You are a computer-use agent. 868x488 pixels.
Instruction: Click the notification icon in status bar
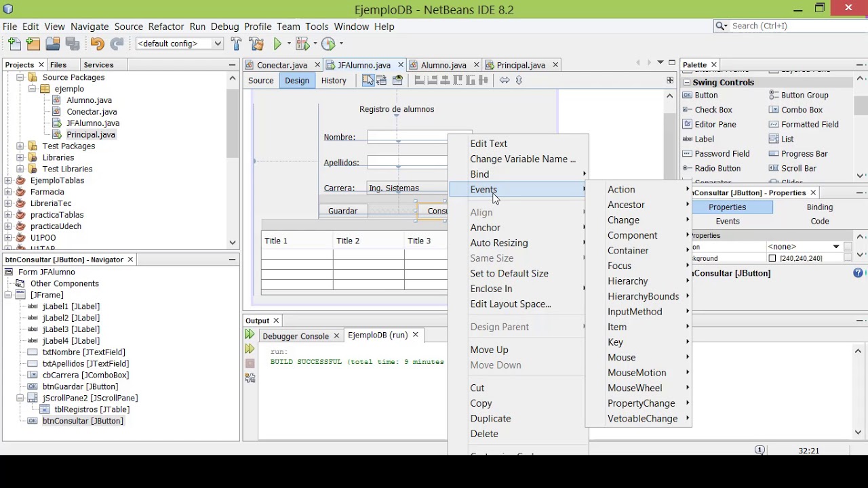coord(759,450)
